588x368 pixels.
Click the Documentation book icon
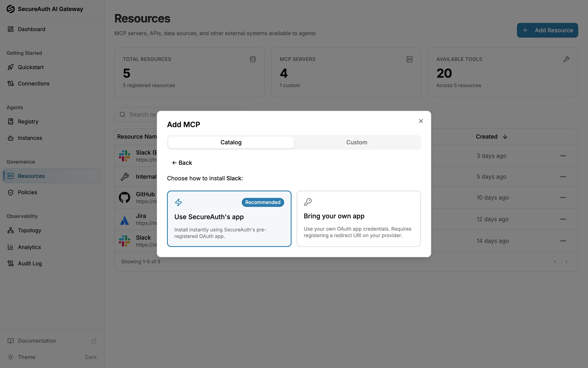click(x=10, y=341)
